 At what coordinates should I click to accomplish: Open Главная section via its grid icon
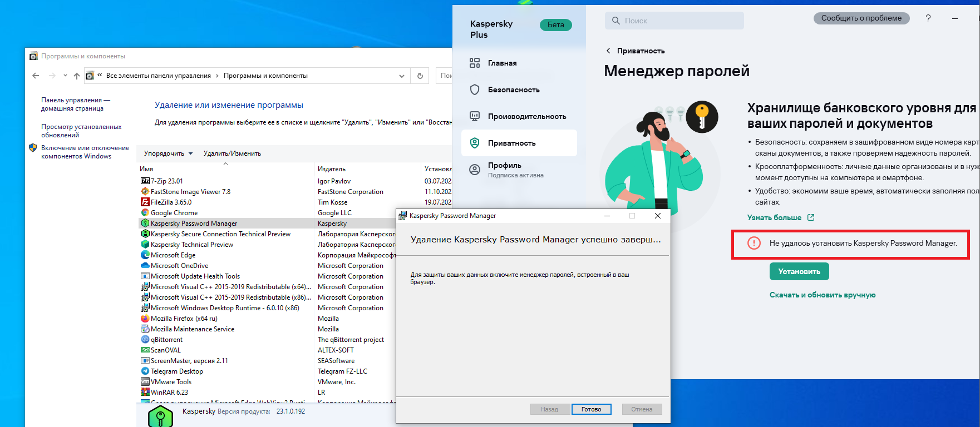pos(475,63)
